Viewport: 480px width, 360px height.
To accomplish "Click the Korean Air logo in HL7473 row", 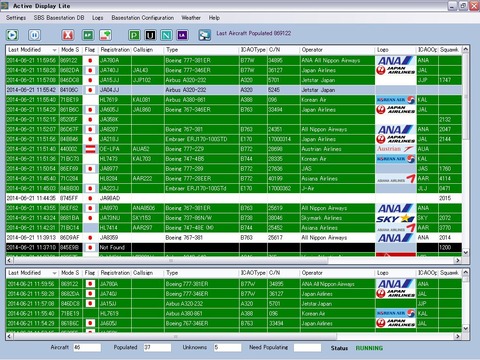I will coord(396,159).
